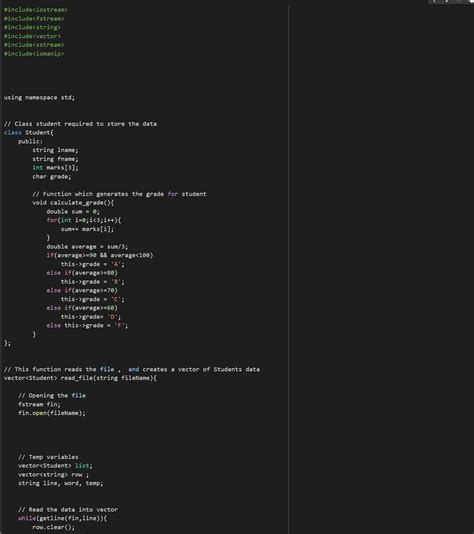This screenshot has width=474, height=534.
Task: Click the 'class Student{' declaration
Action: [x=29, y=132]
